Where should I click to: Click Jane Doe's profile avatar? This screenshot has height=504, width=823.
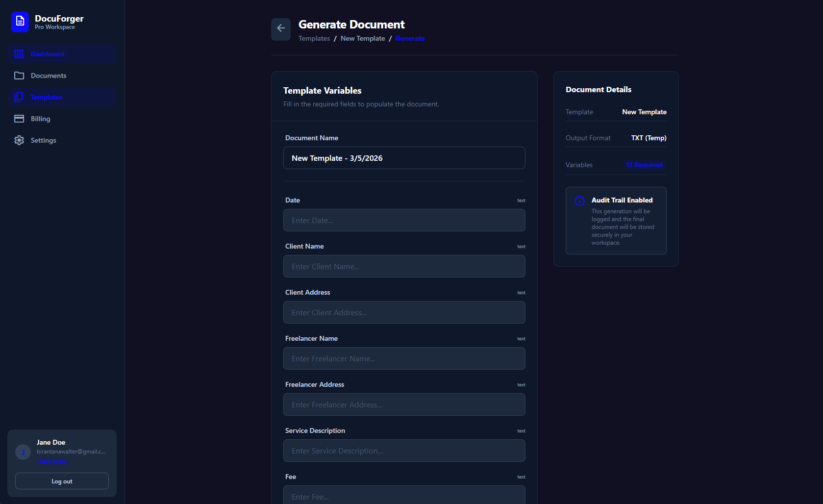point(23,452)
